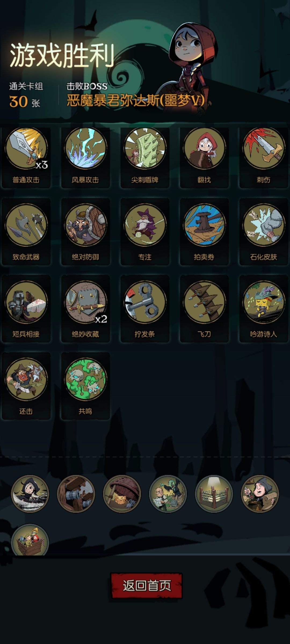Select the 绝对防御 dwarf card

coord(85,232)
